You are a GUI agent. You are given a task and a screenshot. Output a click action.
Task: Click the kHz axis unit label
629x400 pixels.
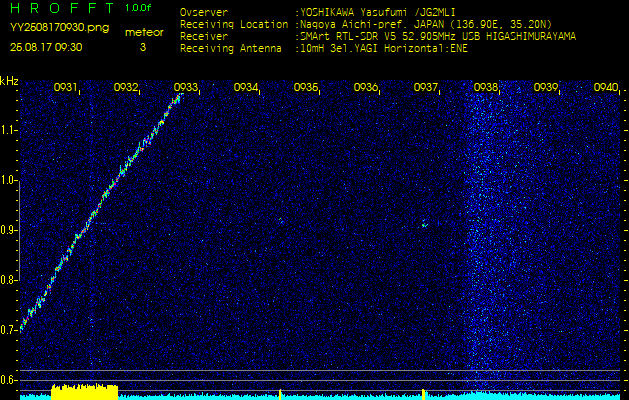click(9, 81)
